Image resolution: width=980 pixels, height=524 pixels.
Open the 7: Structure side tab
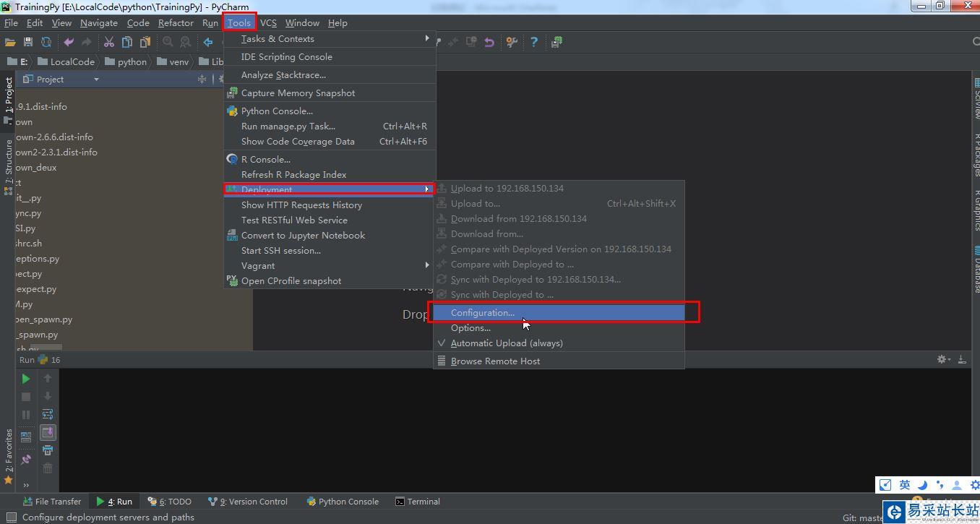[x=8, y=166]
